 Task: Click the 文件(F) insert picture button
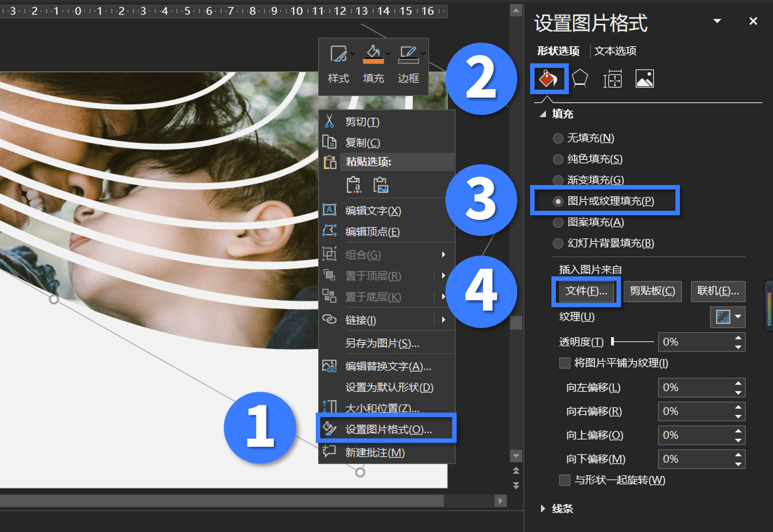586,291
